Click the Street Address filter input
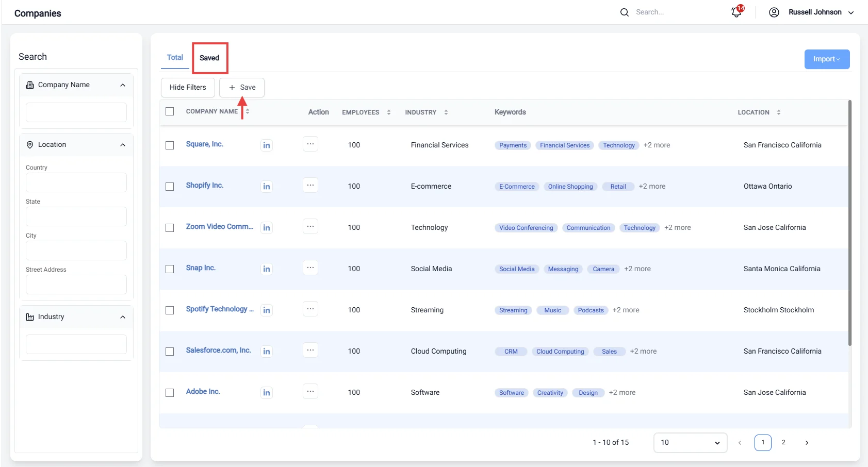Viewport: 868px width, 467px height. click(x=76, y=285)
